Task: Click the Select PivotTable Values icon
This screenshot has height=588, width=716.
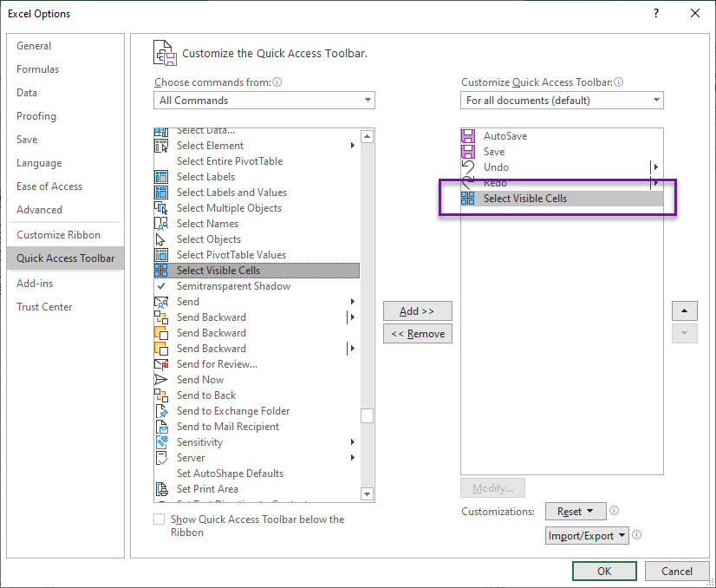Action: (x=161, y=255)
